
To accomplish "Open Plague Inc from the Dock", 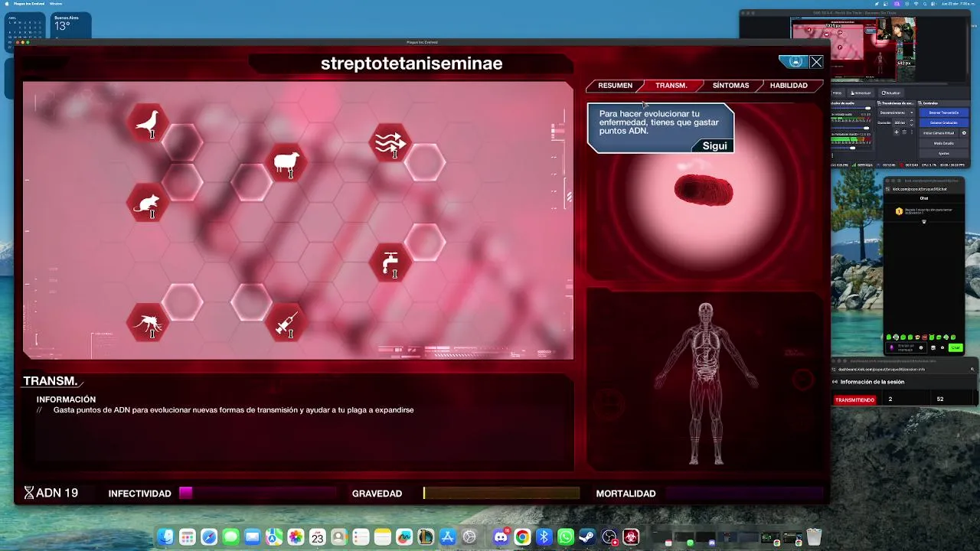I will [x=631, y=537].
